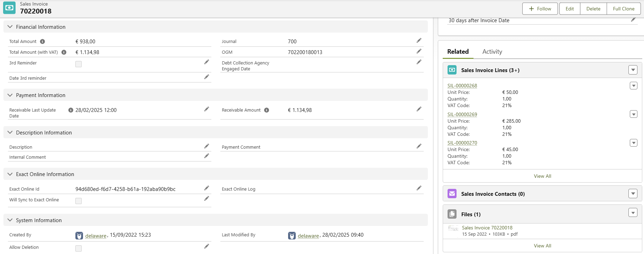This screenshot has height=254, width=644.
Task: Click the Full Clone button
Action: (623, 9)
